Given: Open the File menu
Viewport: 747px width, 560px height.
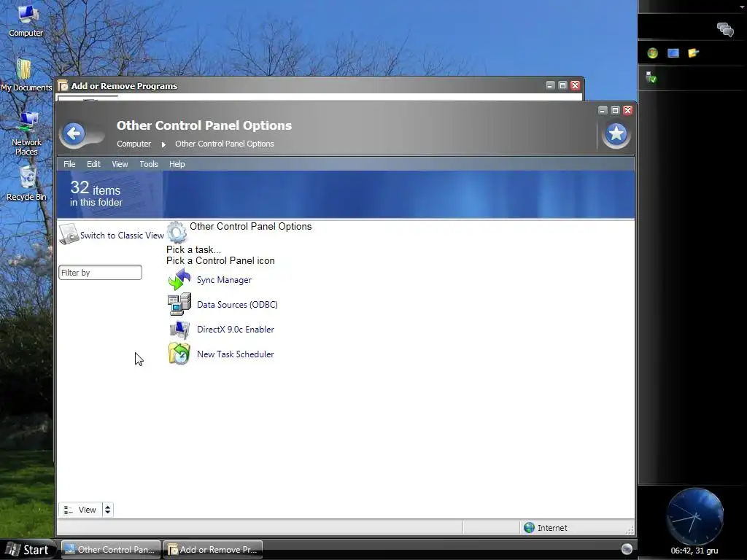Looking at the screenshot, I should tap(69, 164).
